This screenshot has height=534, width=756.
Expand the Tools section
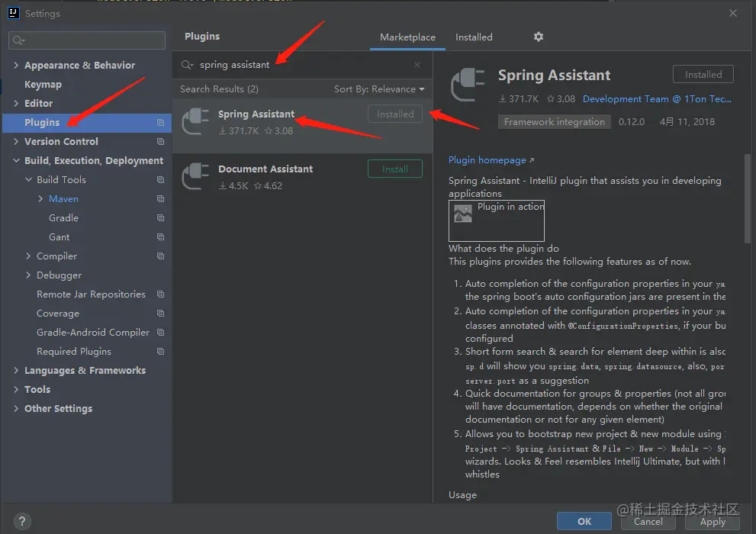(16, 389)
